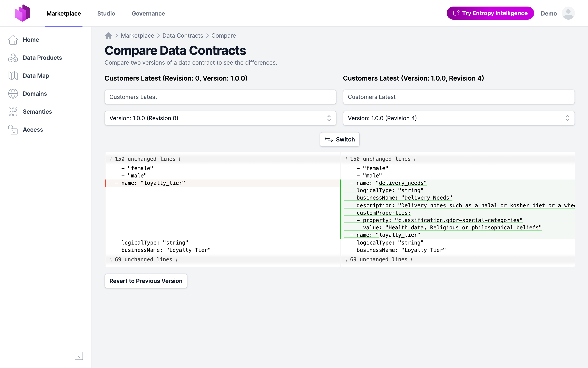The image size is (588, 368).
Task: Click the description "Delivery notes" line
Action: 465,205
